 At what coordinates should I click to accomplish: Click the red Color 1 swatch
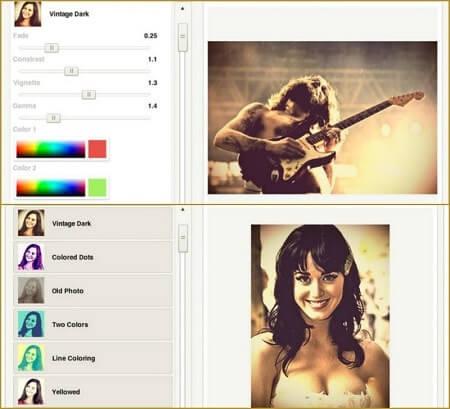coord(97,149)
